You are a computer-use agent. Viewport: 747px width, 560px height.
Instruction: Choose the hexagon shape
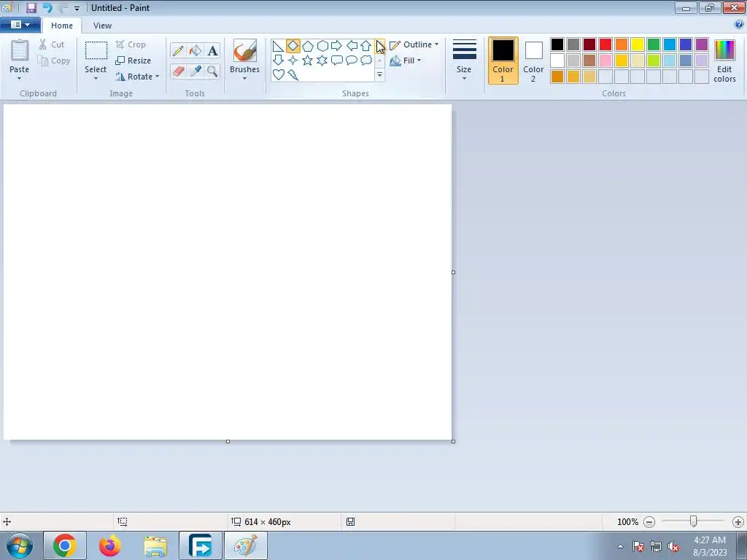[x=322, y=46]
